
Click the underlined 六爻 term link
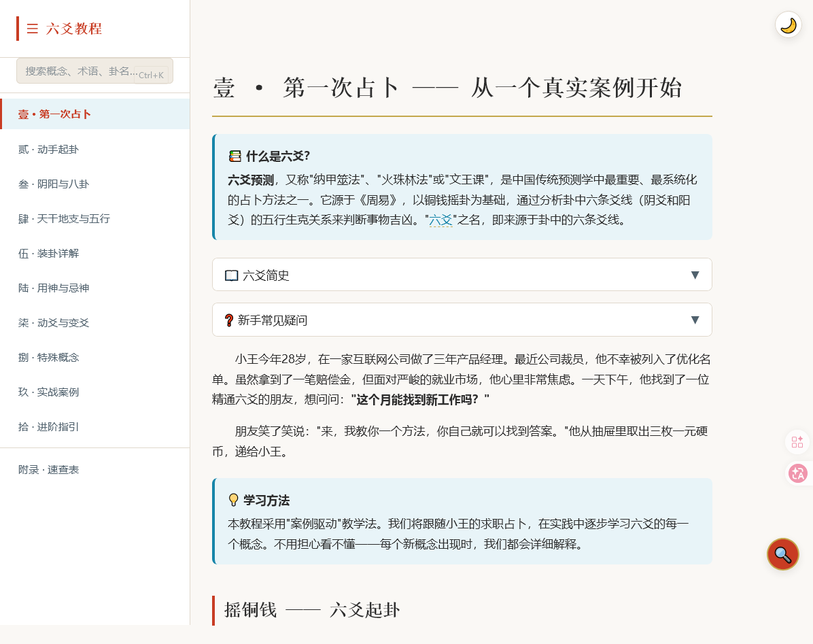pos(440,220)
